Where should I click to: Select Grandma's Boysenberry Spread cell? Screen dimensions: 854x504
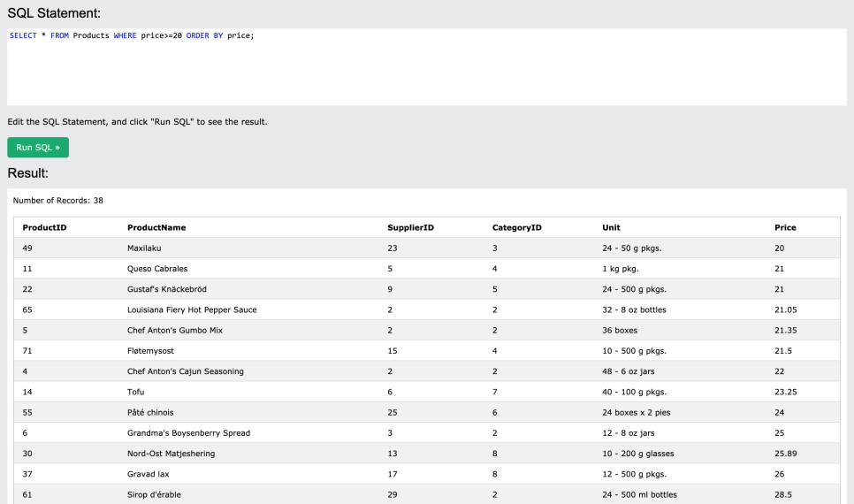point(188,433)
